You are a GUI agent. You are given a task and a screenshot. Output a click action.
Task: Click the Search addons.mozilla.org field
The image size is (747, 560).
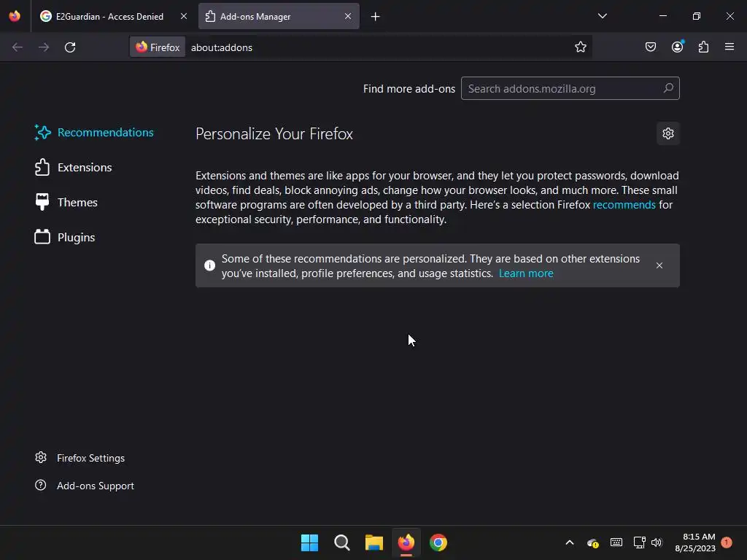[570, 88]
